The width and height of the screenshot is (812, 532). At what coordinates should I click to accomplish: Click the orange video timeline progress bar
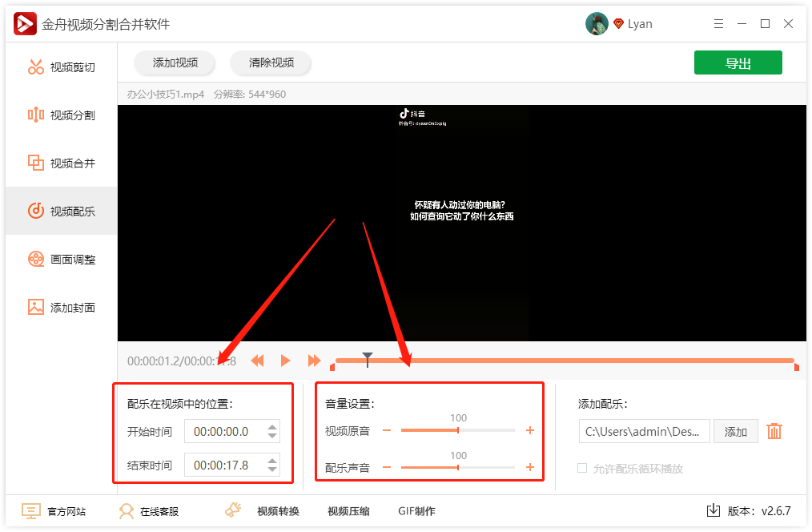(x=565, y=361)
